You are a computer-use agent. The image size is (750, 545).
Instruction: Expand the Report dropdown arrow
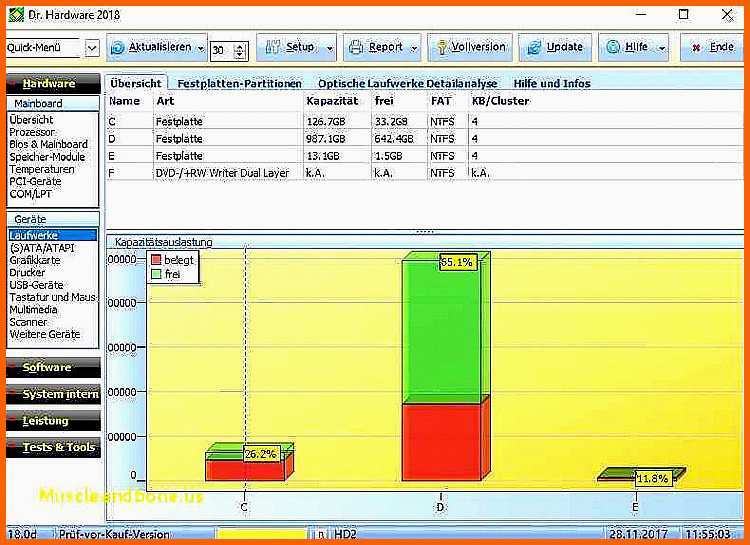click(413, 48)
